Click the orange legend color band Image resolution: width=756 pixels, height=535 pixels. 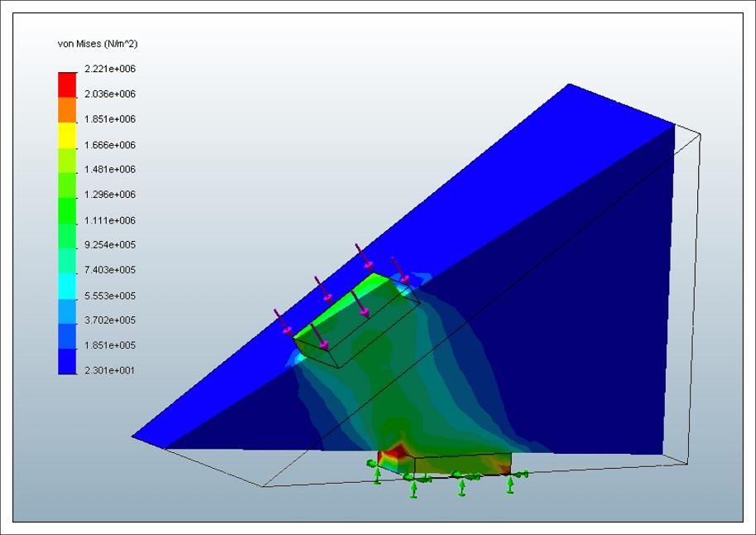tap(67, 110)
